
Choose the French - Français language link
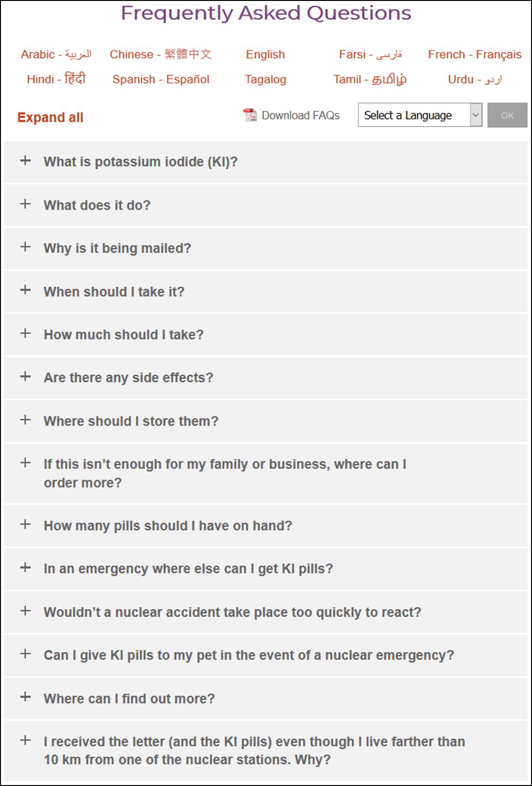(x=474, y=55)
